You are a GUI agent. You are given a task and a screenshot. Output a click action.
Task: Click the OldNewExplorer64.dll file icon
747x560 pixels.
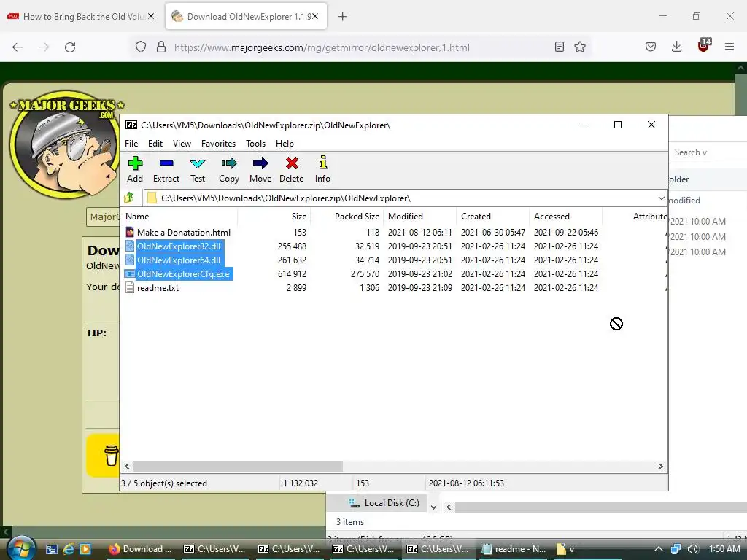point(130,260)
